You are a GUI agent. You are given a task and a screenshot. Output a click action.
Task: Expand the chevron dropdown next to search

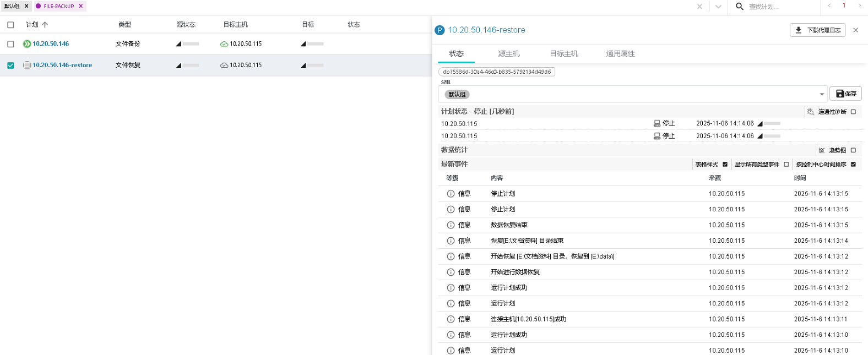click(x=718, y=7)
